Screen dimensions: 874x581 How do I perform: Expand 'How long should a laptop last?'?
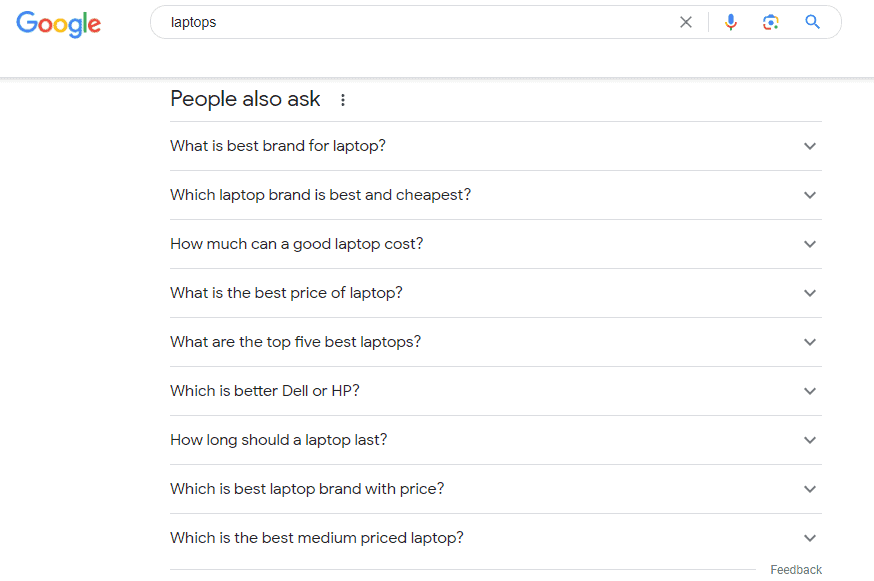tap(810, 440)
